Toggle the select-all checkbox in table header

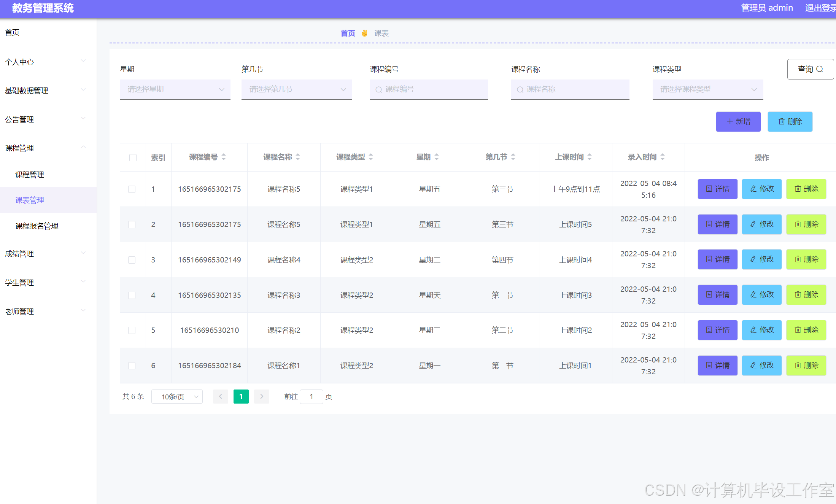pyautogui.click(x=132, y=157)
